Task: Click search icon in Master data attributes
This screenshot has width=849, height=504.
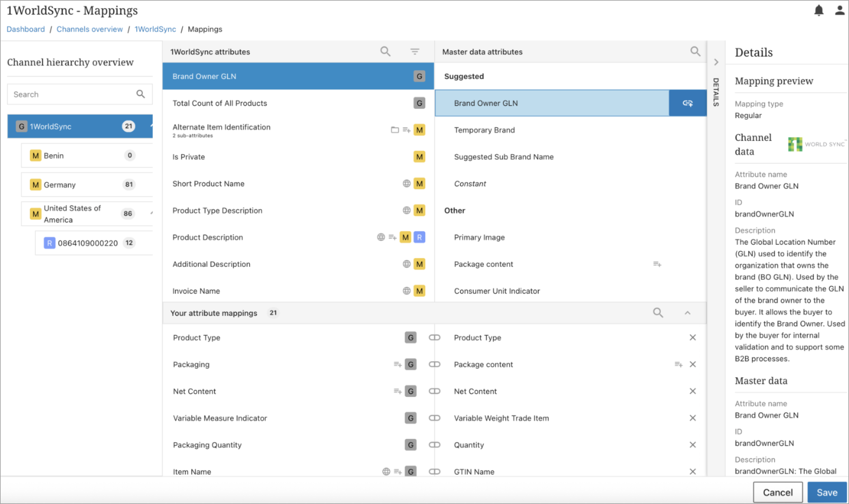Action: (x=695, y=52)
